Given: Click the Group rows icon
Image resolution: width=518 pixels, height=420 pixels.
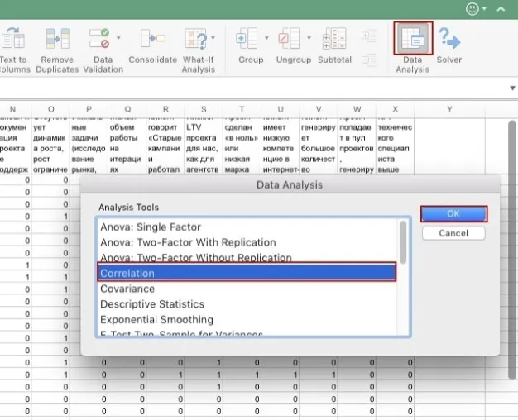Looking at the screenshot, I should click(247, 38).
